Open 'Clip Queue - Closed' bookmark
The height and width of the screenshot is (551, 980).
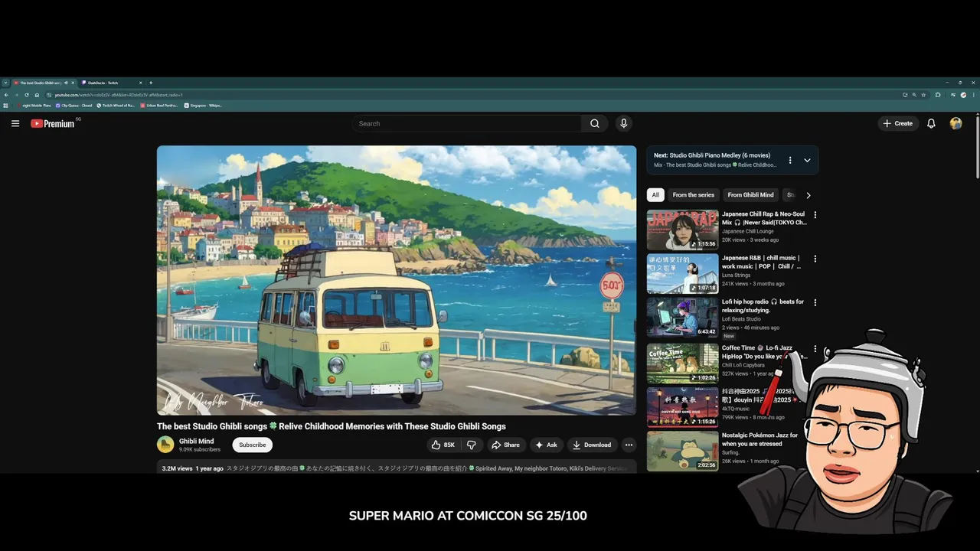coord(74,106)
